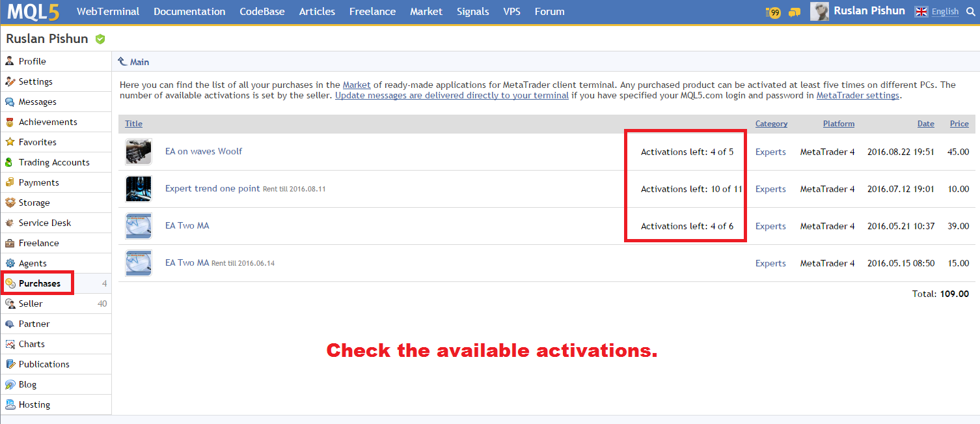
Task: Open Documentation in top navigation
Action: 189,12
